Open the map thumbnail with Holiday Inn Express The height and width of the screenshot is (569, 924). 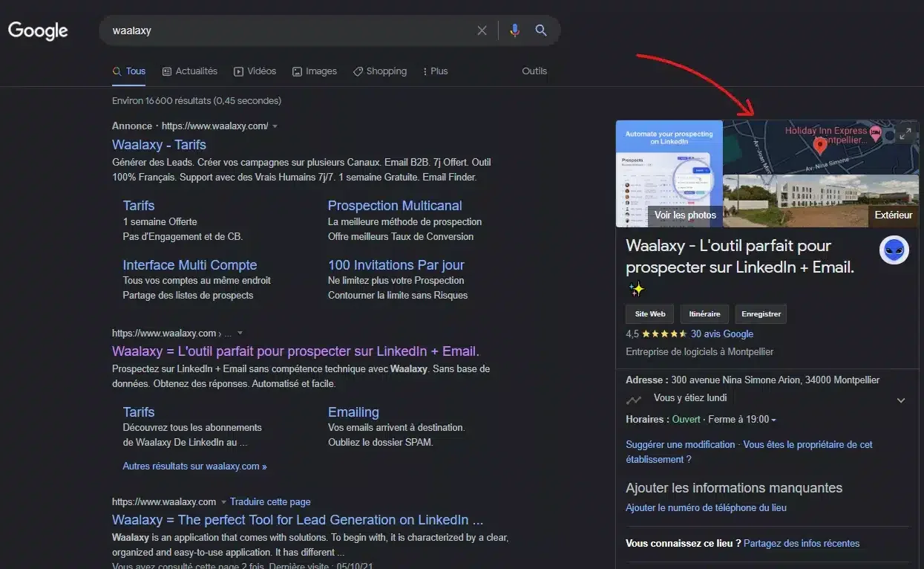821,146
